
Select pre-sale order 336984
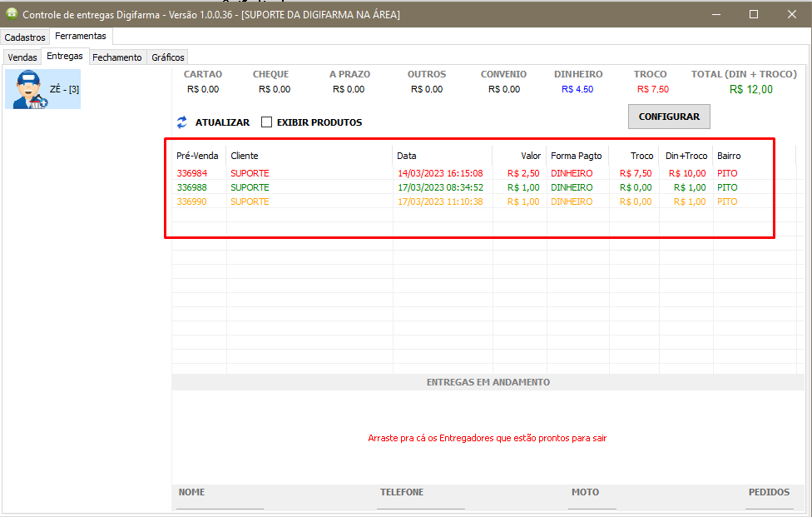192,173
